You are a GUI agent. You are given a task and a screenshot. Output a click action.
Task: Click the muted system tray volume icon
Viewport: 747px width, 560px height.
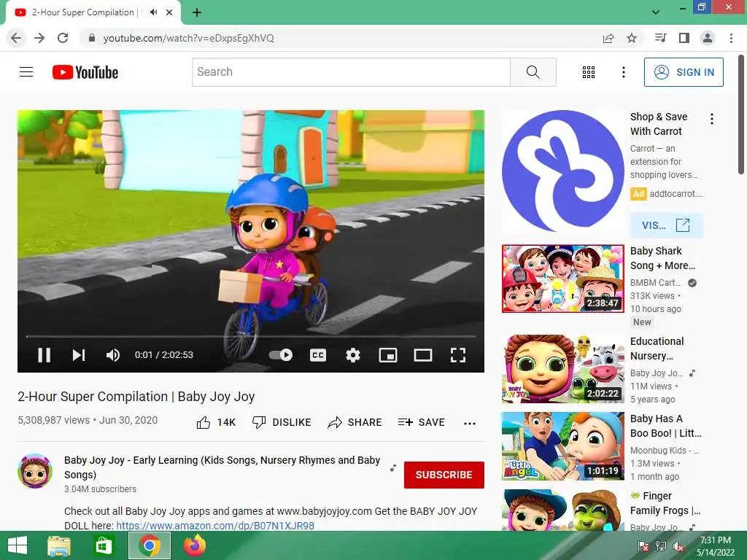[x=678, y=546]
